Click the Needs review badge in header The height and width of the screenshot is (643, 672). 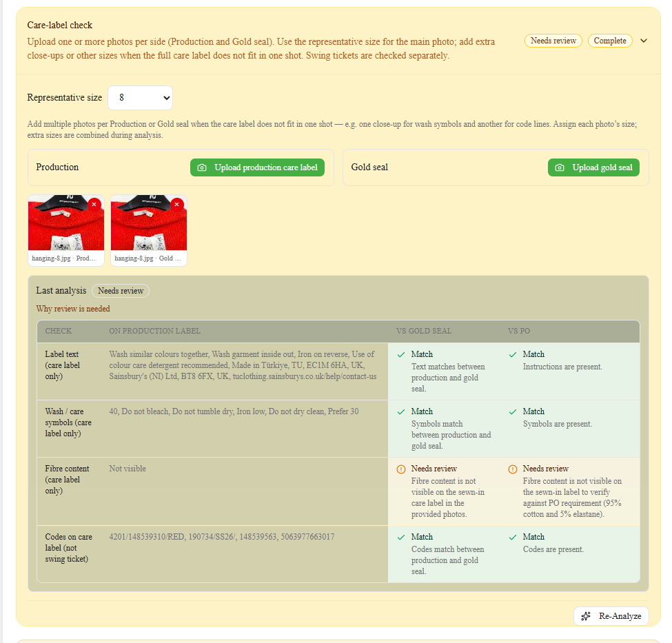(x=553, y=41)
